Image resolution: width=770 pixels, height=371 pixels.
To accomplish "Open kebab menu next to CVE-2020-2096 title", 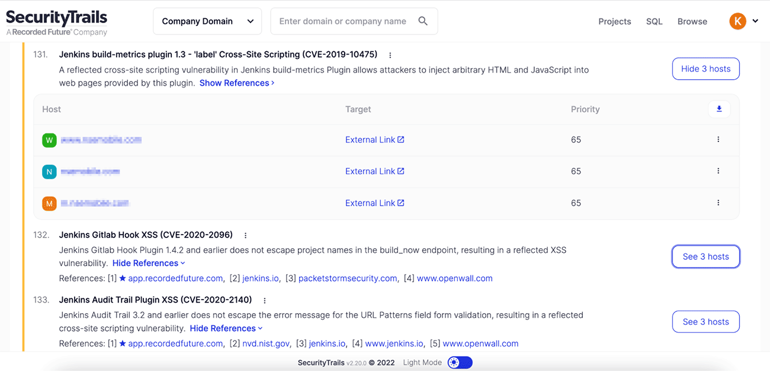I will coord(246,235).
